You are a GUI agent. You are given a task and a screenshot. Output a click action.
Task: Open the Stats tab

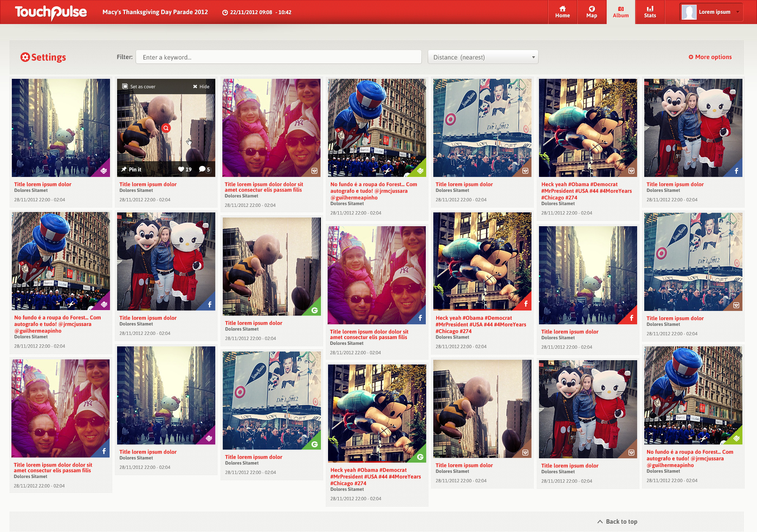pos(650,12)
